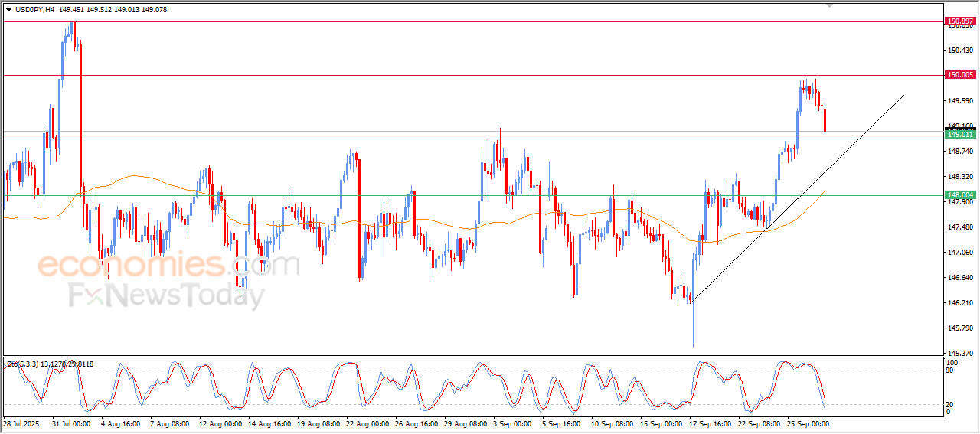Click the 22 Sep 08:00 time label
Viewport: 980px width, 434px height.
point(759,423)
